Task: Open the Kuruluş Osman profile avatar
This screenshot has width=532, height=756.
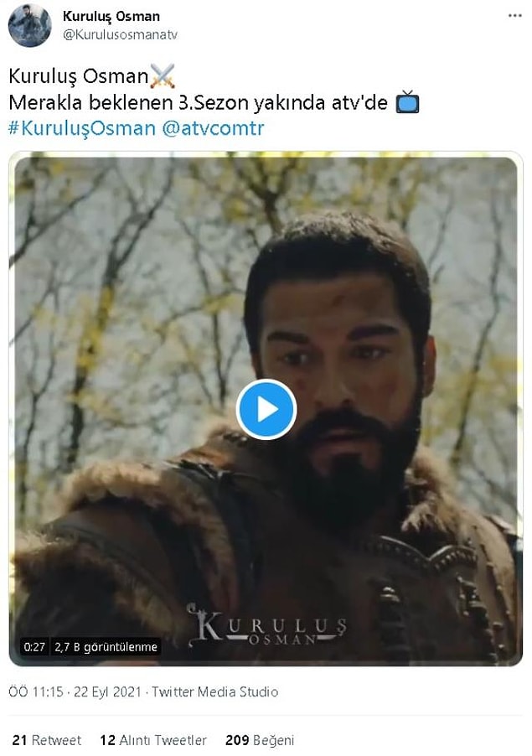Action: [30, 25]
